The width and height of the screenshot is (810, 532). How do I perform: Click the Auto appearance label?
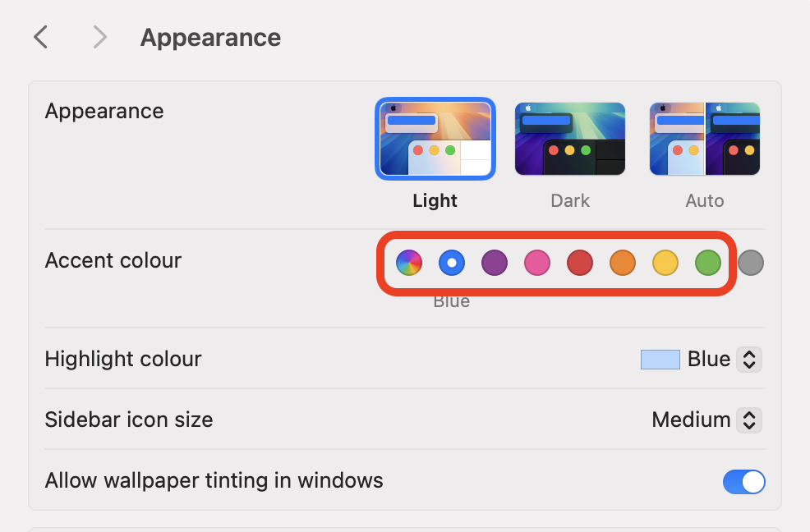click(705, 201)
